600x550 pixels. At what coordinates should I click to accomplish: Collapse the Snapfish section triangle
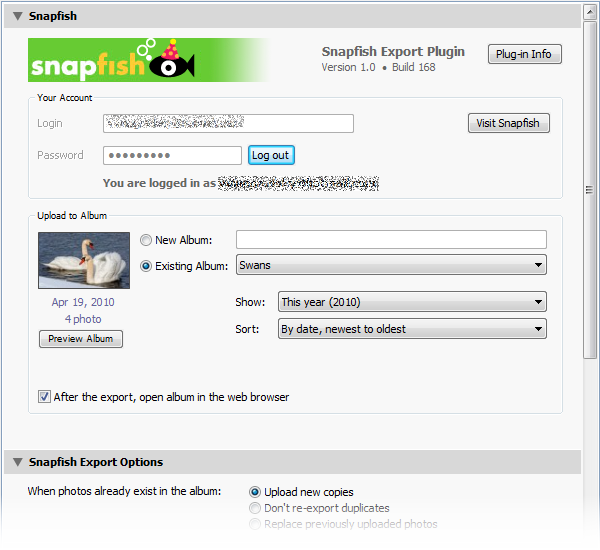click(x=18, y=16)
